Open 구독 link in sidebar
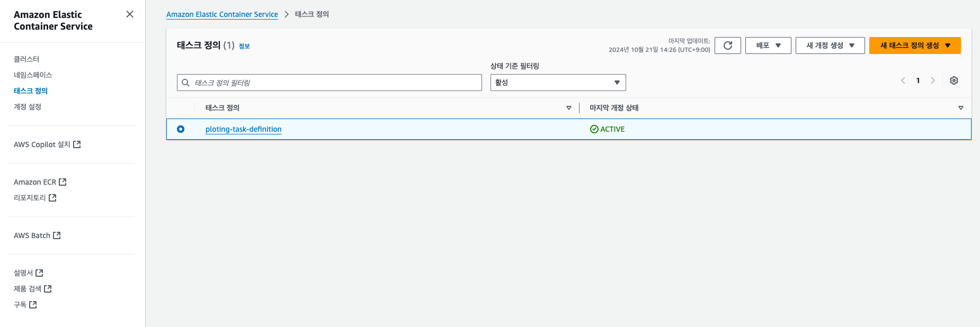The image size is (980, 327). click(x=20, y=305)
